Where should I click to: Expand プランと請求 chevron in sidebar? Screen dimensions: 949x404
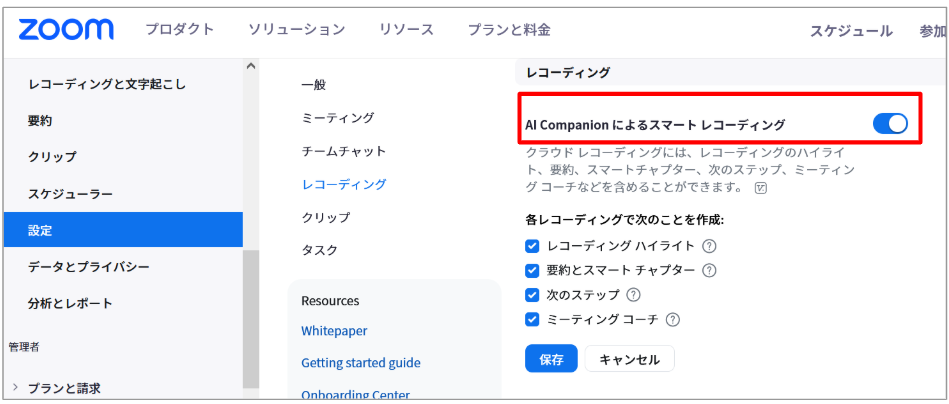coord(15,388)
